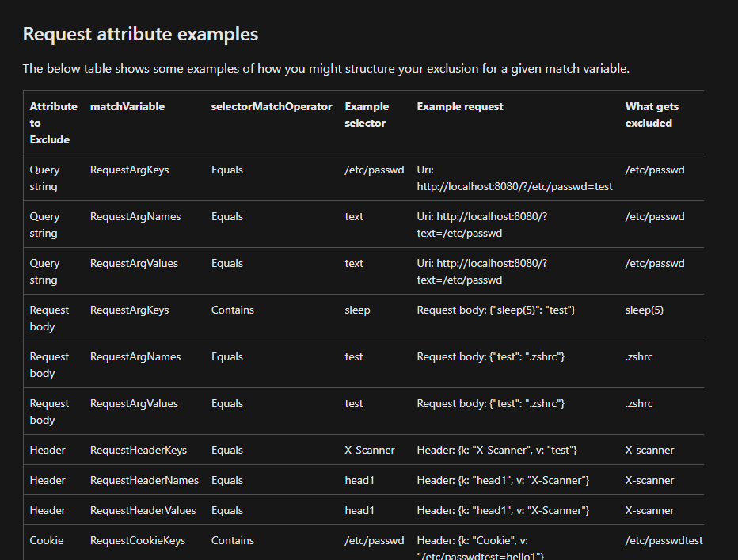738x560 pixels.
Task: Click 'Equals' in the RequestHeaderKeys row
Action: 226,450
